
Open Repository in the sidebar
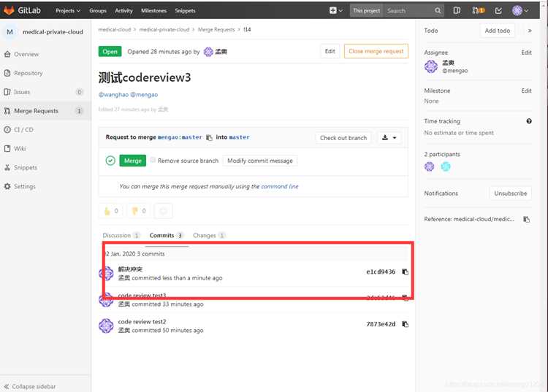pyautogui.click(x=28, y=73)
